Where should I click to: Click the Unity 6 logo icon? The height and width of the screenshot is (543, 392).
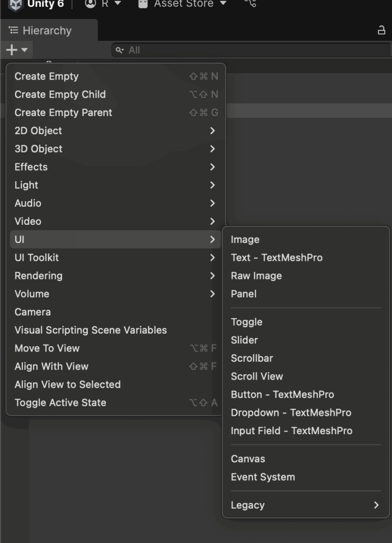coord(15,4)
